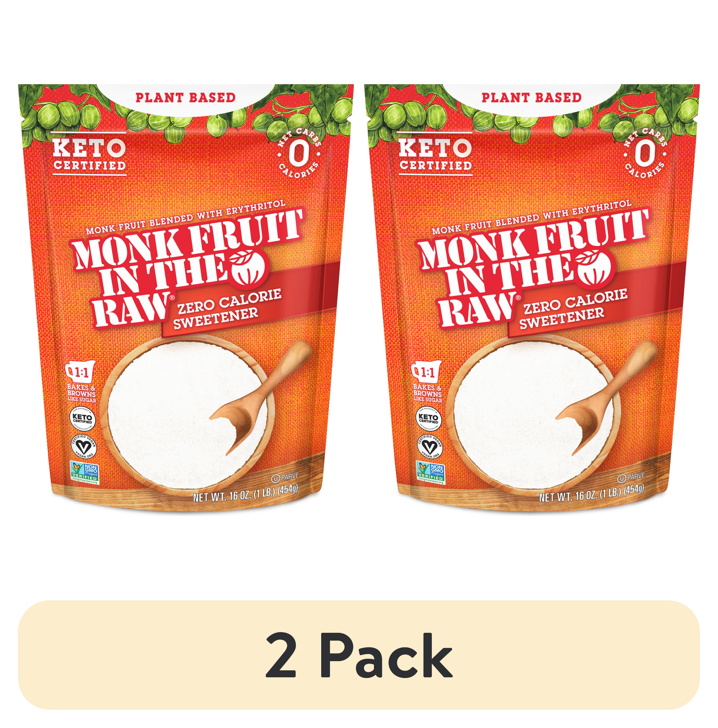The height and width of the screenshot is (728, 718).
Task: Click Keto Certified heading text on right bag
Action: [x=435, y=154]
